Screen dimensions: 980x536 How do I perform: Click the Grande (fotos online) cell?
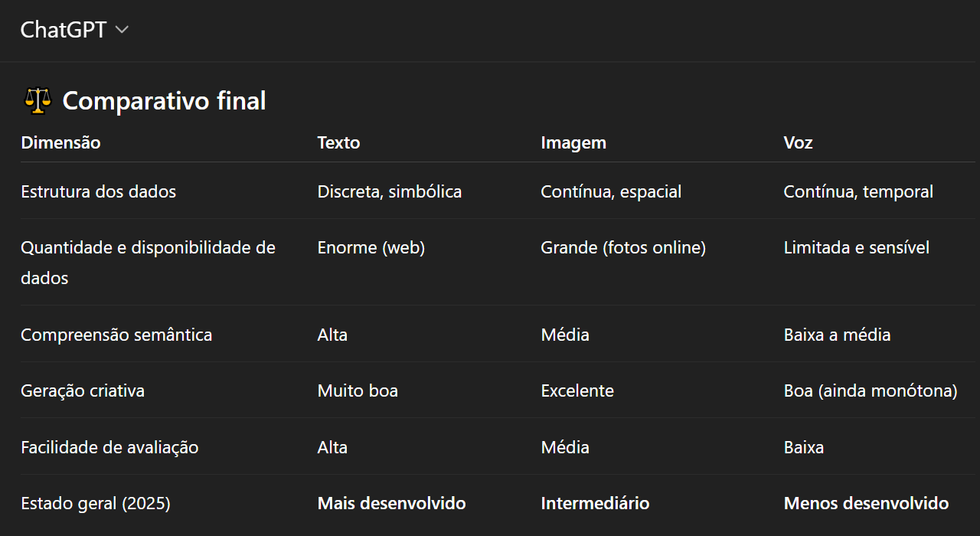623,247
